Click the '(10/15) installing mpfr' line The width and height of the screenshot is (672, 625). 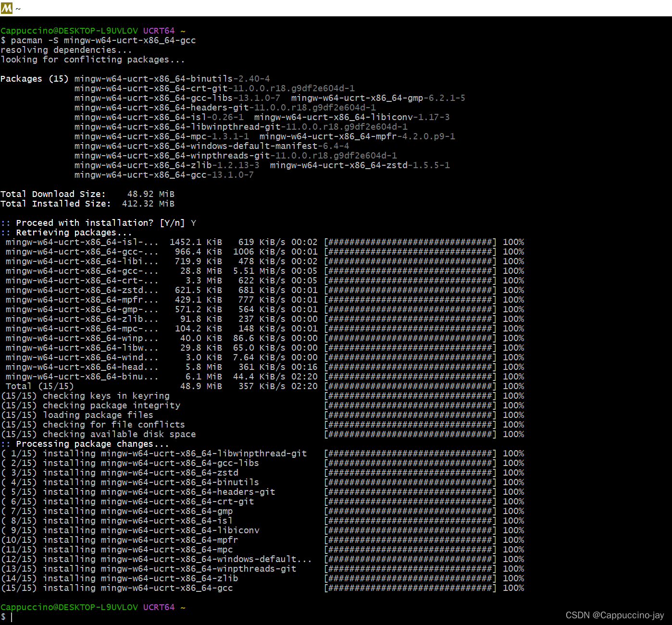coord(120,540)
